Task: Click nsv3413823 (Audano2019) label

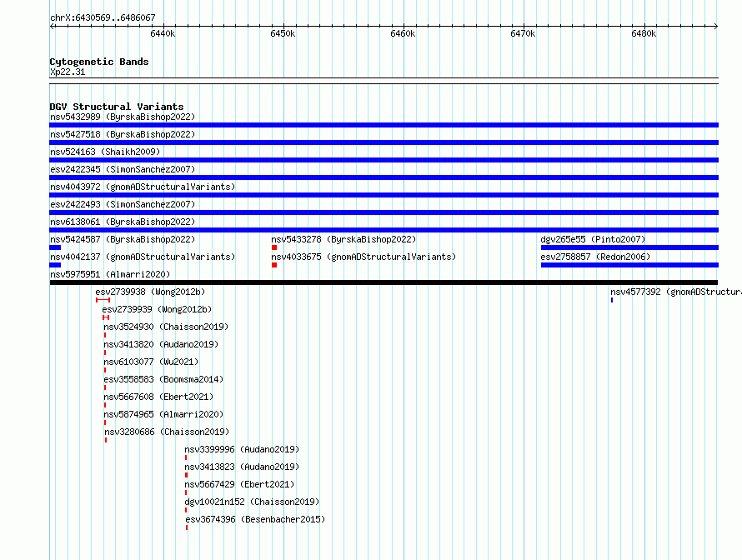Action: 242,467
